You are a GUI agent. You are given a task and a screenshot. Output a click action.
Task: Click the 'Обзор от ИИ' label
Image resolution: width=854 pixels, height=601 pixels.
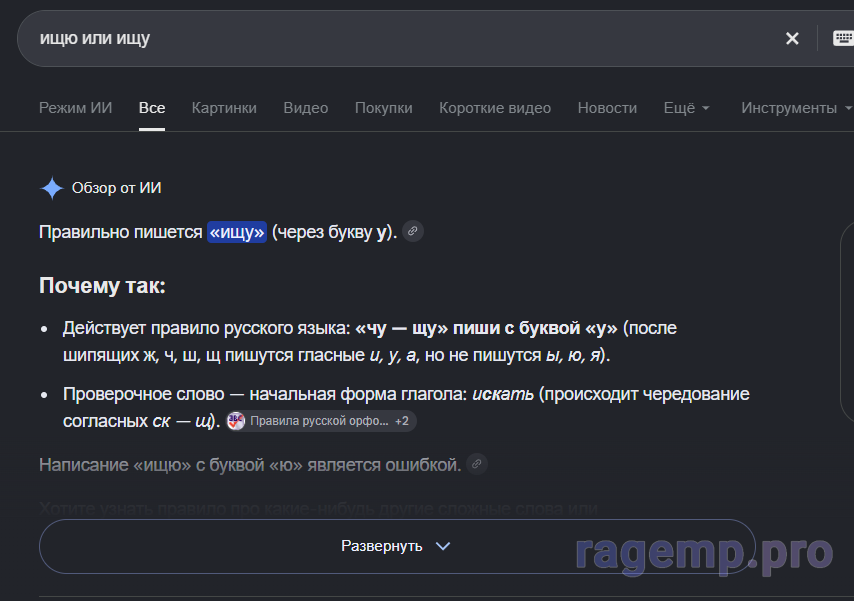(117, 188)
